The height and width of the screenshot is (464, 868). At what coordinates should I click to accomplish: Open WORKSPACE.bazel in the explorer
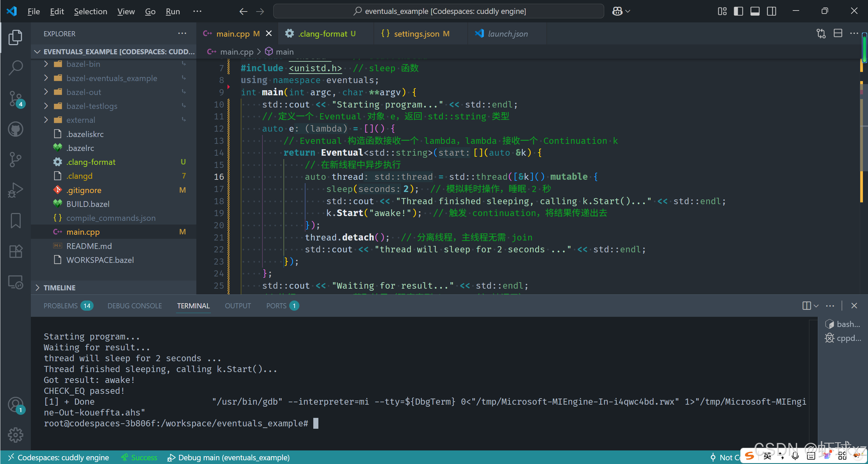click(114, 260)
